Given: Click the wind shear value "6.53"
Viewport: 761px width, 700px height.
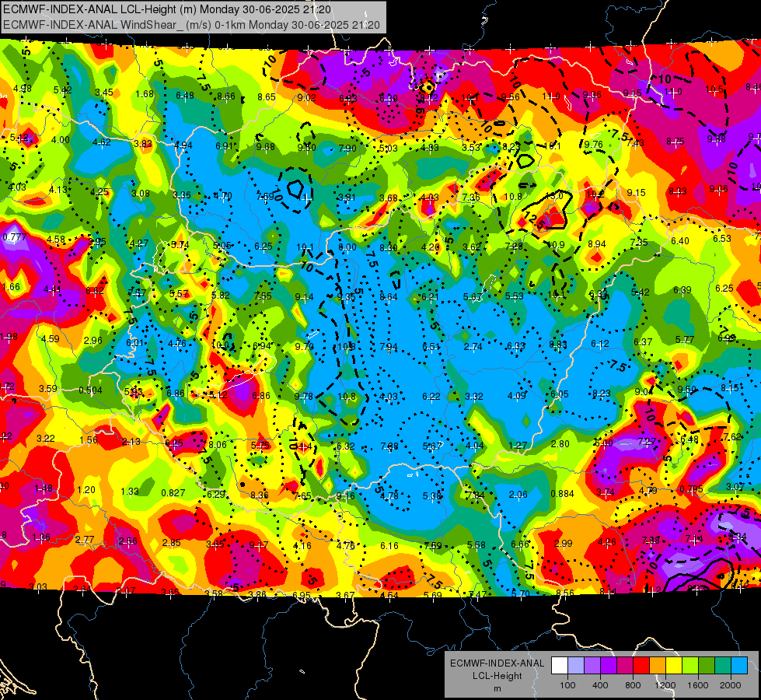Looking at the screenshot, I should [x=722, y=238].
